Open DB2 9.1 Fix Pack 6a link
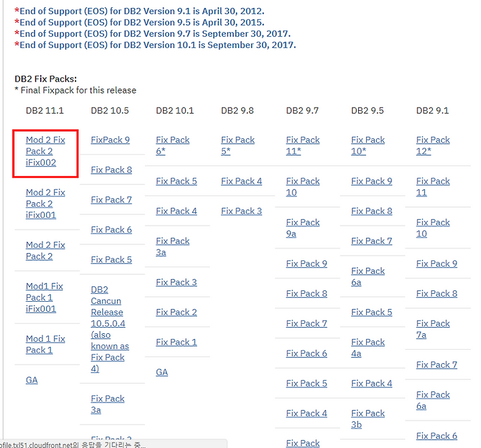 tap(433, 400)
